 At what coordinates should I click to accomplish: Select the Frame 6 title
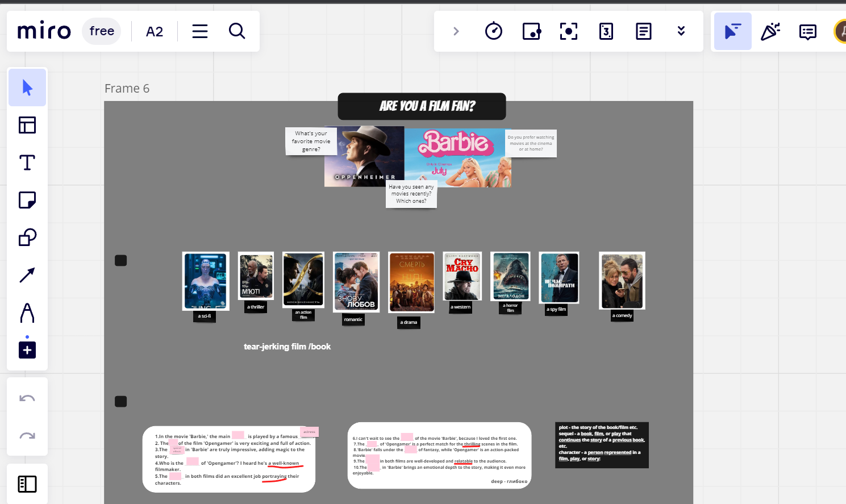tap(127, 89)
